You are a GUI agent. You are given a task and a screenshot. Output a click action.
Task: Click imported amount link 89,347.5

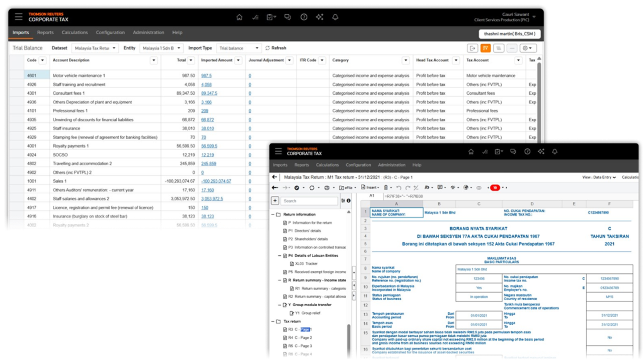pos(209,93)
